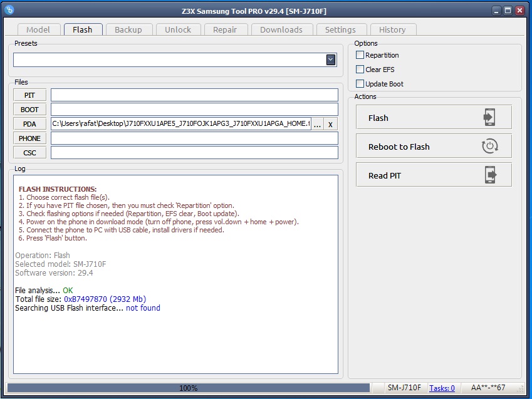Click the PDA file button
Image resolution: width=532 pixels, height=399 pixels.
(30, 124)
